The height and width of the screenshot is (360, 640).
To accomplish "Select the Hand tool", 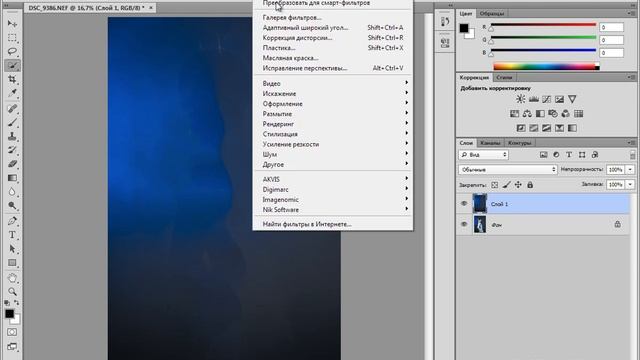I will [12, 278].
